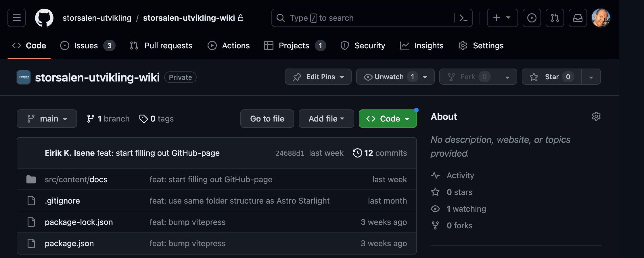Open 'feat: bump vitepress' commit on package.json row
The height and width of the screenshot is (258, 644).
pyautogui.click(x=187, y=243)
